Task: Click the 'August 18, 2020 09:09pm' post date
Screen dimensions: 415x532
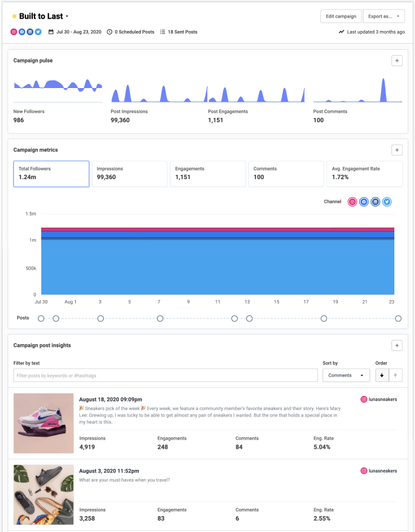Action: pyautogui.click(x=110, y=400)
